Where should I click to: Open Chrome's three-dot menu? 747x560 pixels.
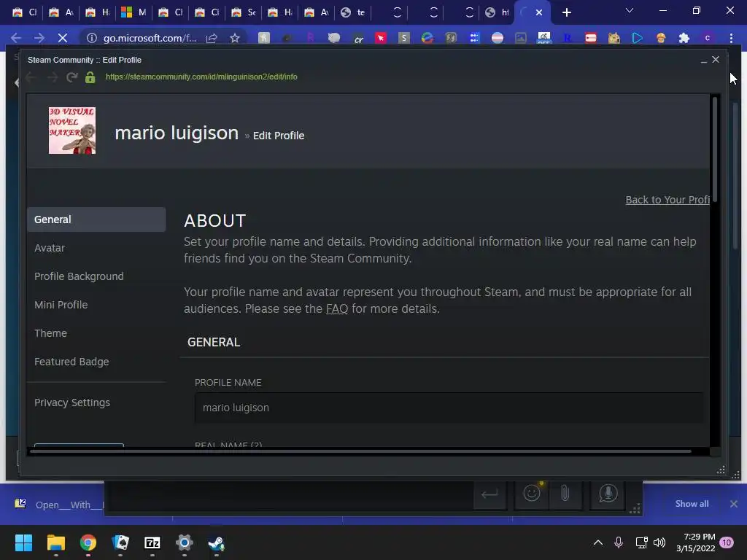[x=731, y=38]
